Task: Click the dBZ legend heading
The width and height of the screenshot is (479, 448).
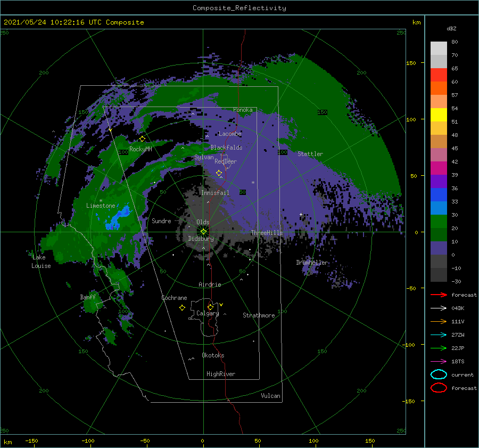Action: tap(451, 28)
